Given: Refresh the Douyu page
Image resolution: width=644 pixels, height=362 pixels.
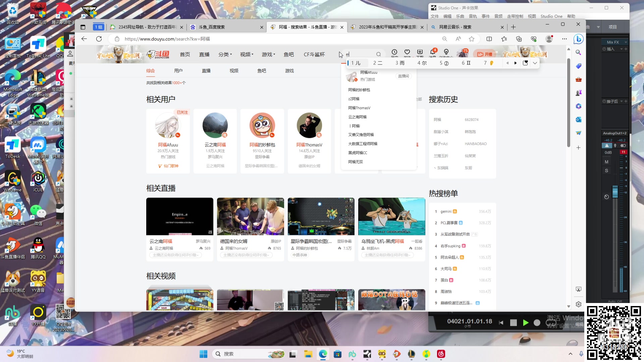Looking at the screenshot, I should pos(99,39).
